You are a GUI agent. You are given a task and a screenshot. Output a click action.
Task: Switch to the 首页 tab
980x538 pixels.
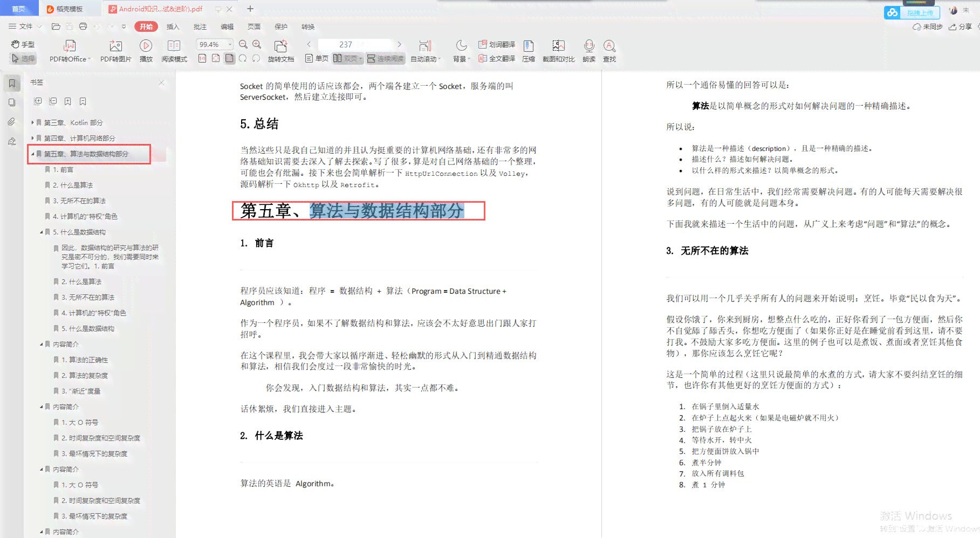(x=19, y=9)
